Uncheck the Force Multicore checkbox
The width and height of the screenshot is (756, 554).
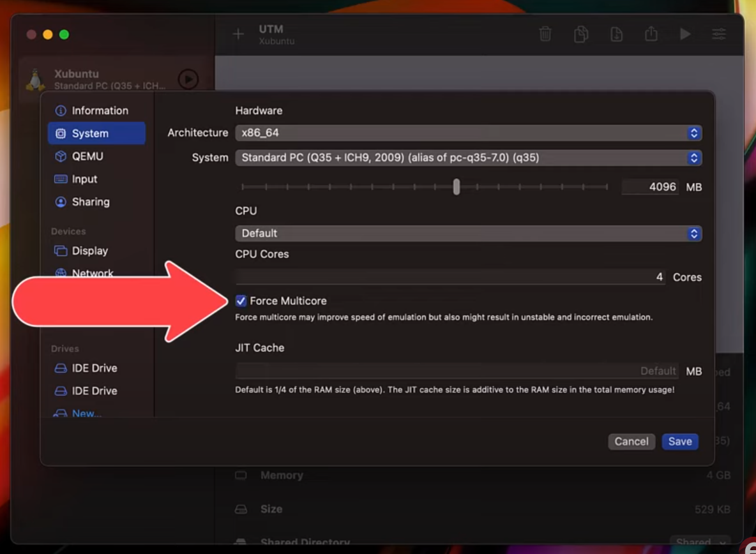tap(241, 301)
